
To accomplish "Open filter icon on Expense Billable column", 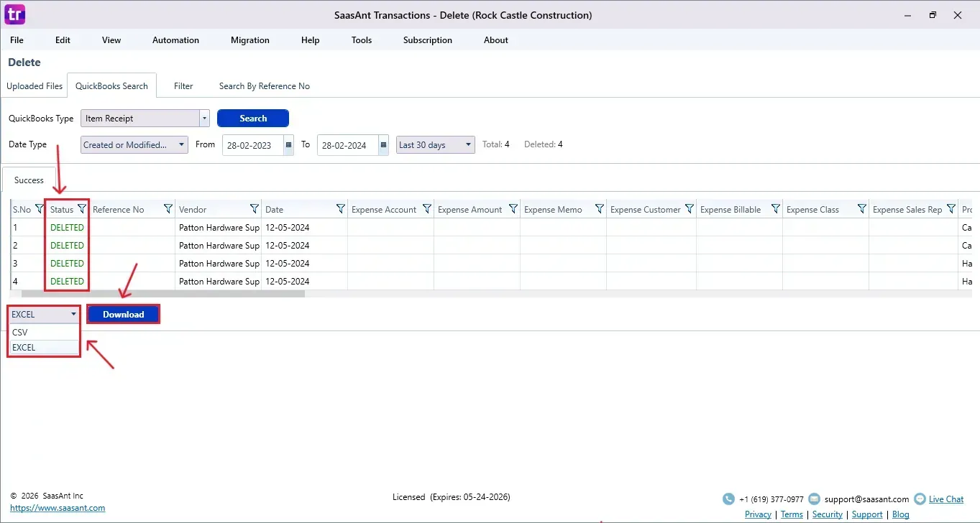I will [x=776, y=209].
